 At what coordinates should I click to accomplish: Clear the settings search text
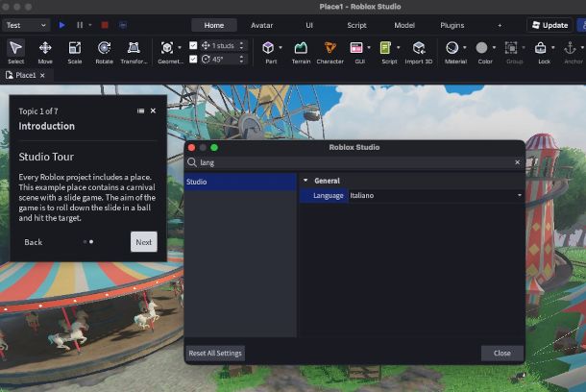coord(517,162)
